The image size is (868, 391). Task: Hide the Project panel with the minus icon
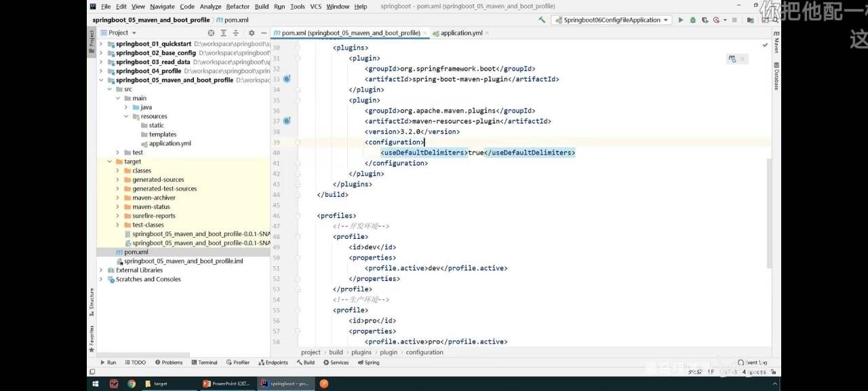pos(264,33)
